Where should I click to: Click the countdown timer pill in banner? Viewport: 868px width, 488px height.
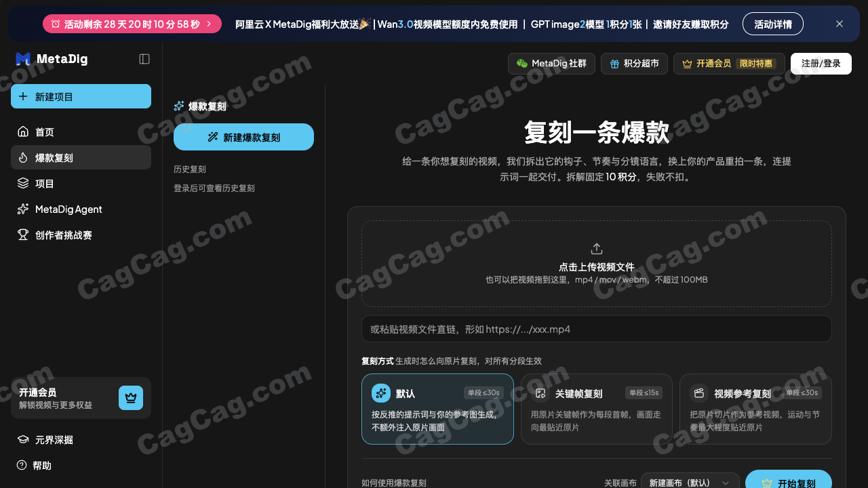point(132,24)
